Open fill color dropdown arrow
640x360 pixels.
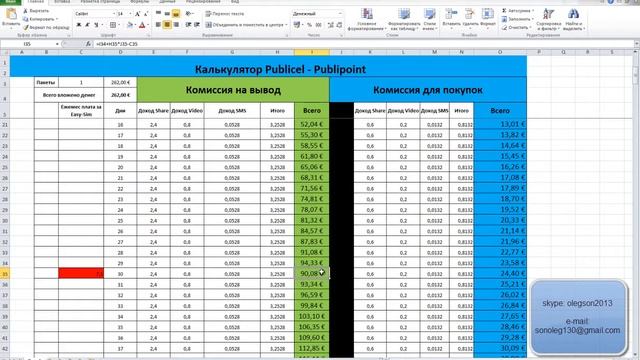click(135, 25)
